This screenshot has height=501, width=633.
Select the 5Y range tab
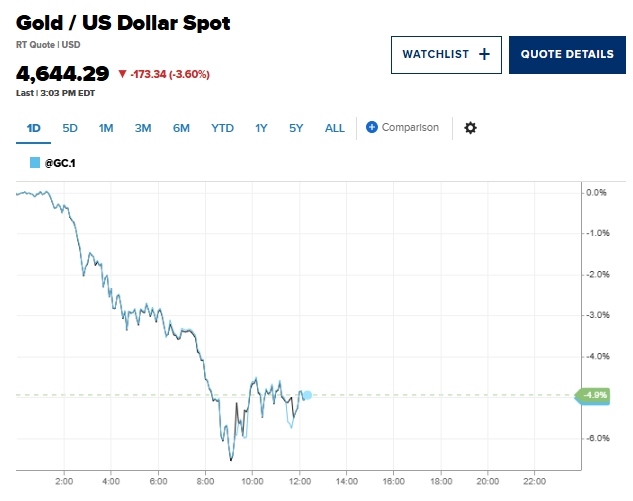click(x=296, y=128)
